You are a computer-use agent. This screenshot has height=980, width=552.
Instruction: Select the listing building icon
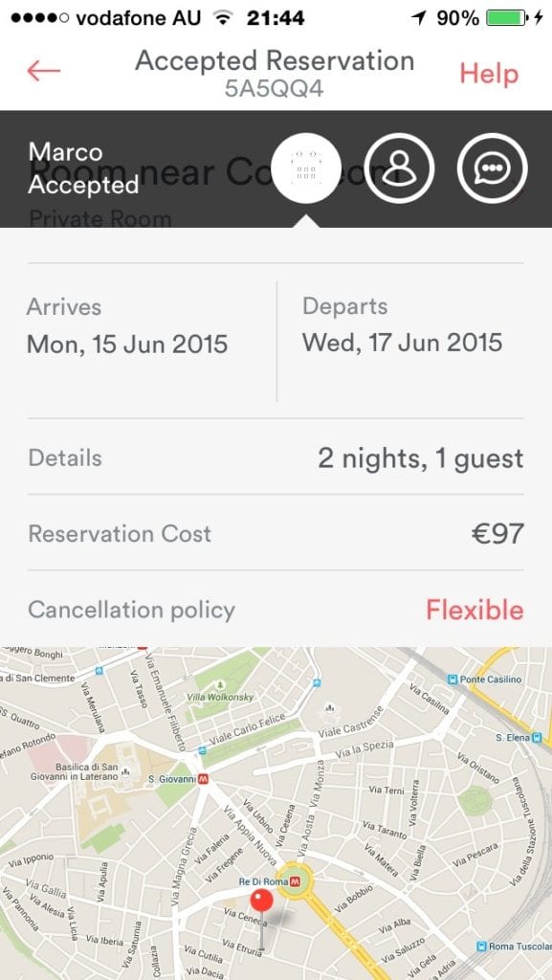click(306, 168)
